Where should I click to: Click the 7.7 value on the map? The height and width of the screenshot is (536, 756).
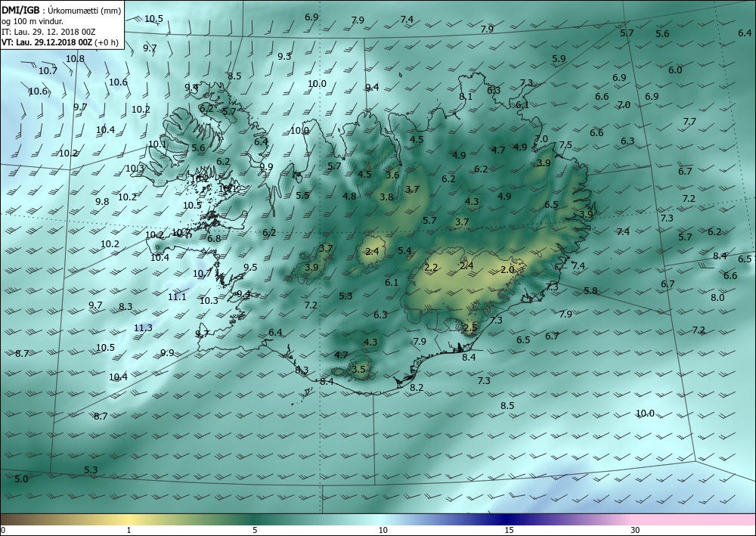tap(689, 122)
